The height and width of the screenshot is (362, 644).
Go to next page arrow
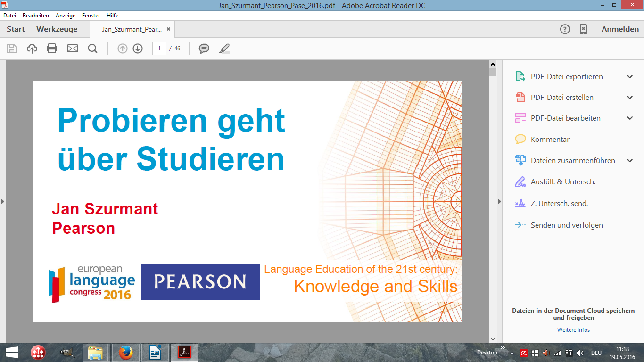(138, 49)
